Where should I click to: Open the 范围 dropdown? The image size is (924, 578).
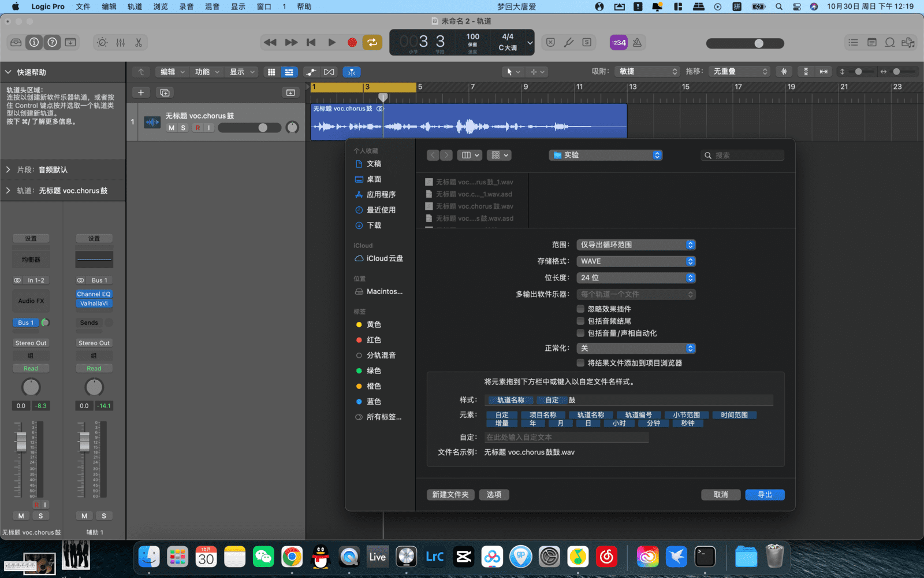(636, 244)
